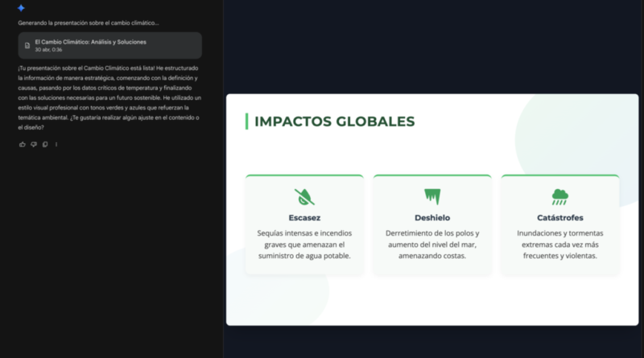The image size is (644, 358).
Task: Copy the response text
Action: click(x=45, y=144)
